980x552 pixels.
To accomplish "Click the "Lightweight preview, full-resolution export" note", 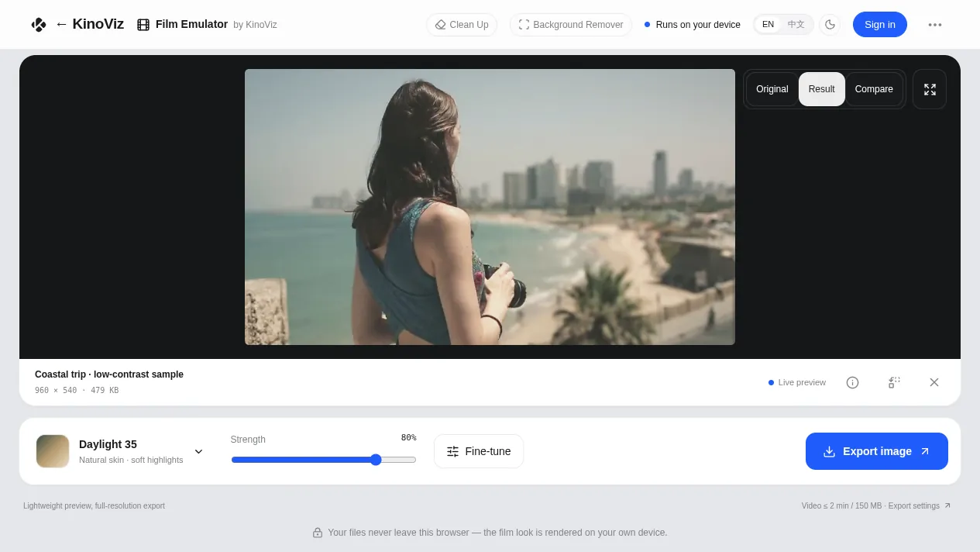I will coord(94,505).
